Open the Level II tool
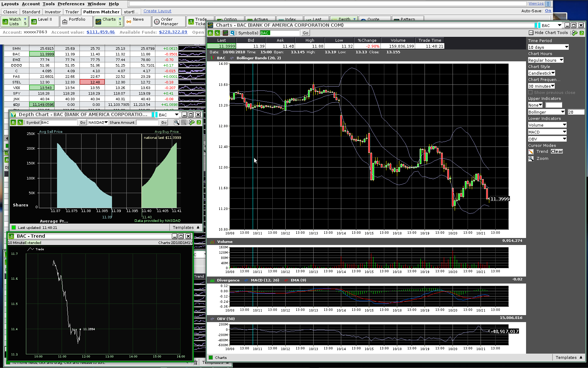The width and height of the screenshot is (588, 368). [44, 22]
